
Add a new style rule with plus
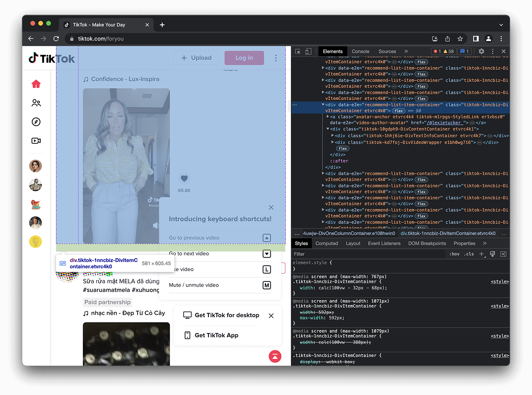(481, 254)
